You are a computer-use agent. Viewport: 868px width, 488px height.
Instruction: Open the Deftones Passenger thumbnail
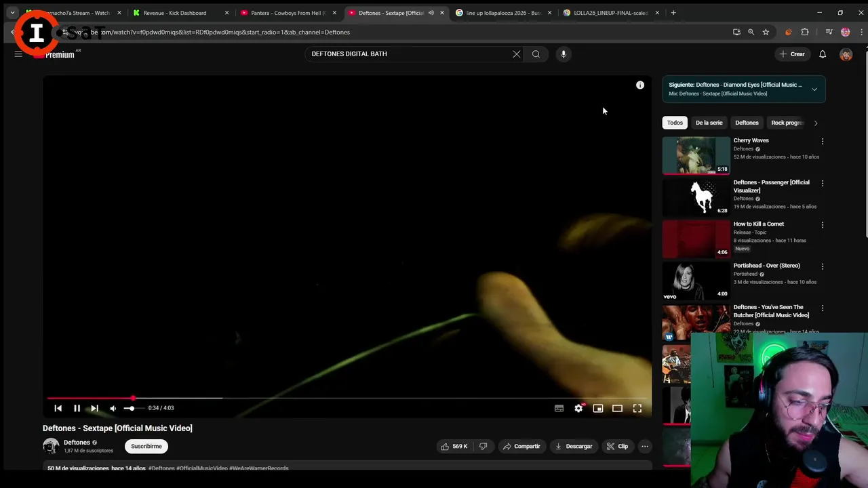(x=696, y=197)
